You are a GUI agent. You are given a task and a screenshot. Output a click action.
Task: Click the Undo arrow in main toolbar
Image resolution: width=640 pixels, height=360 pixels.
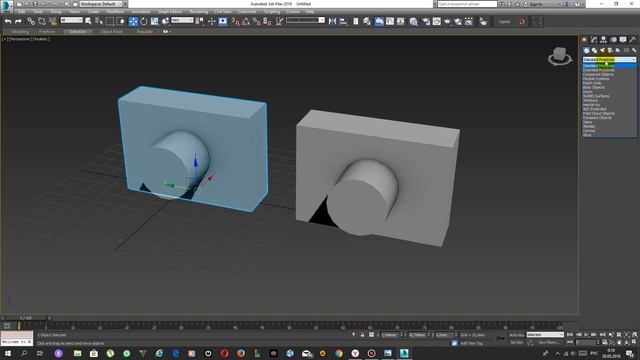tap(8, 21)
